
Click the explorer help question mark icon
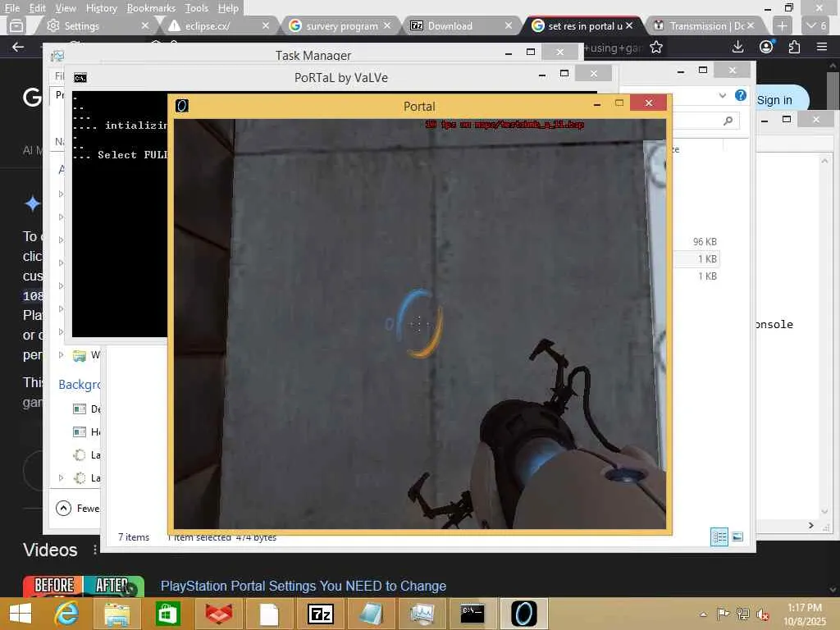(741, 95)
